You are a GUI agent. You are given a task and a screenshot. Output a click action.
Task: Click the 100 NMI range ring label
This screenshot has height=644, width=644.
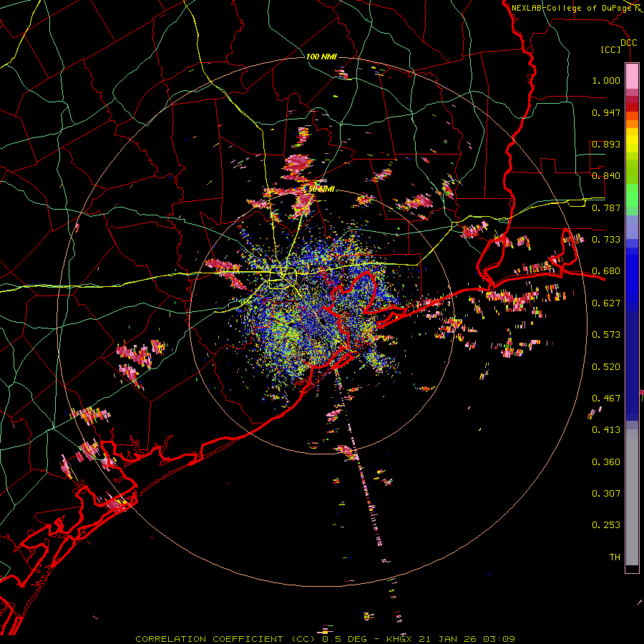click(x=321, y=57)
